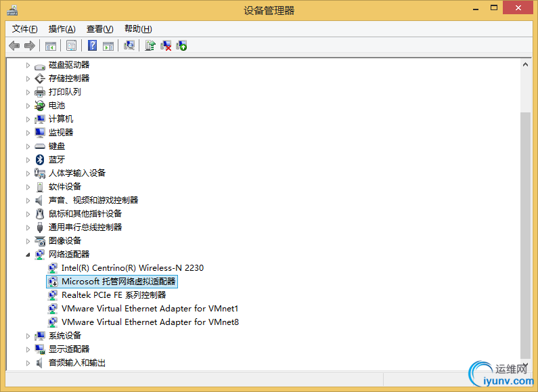Screen dimensions: 538x392
Task: Select the 鼠标和其他指针设备 mouse icon
Action: [40, 214]
